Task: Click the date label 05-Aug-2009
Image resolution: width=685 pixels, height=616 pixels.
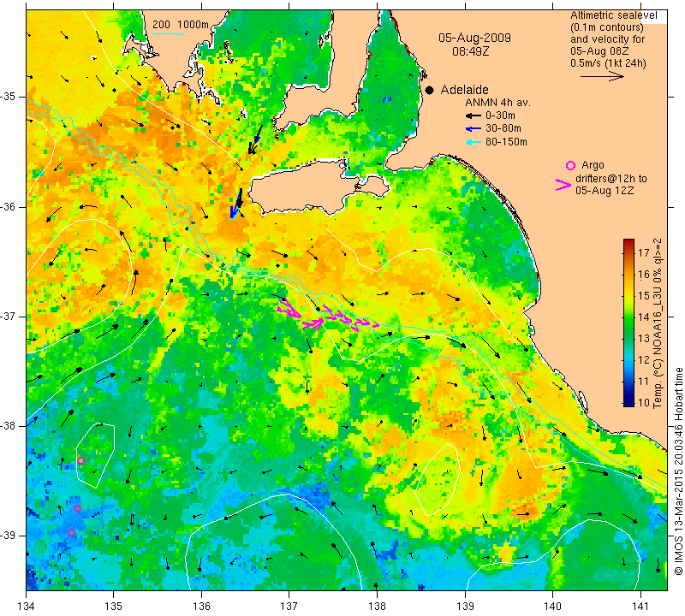Action: click(x=474, y=38)
